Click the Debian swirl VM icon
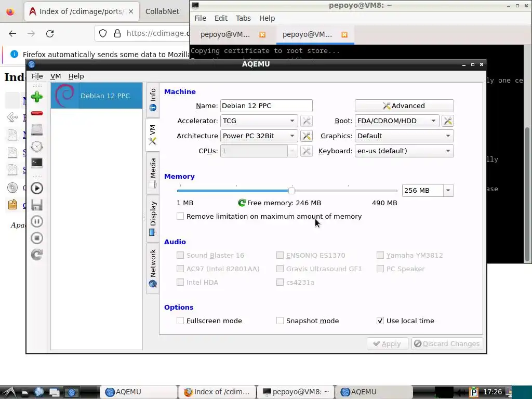The width and height of the screenshot is (532, 399). point(64,96)
